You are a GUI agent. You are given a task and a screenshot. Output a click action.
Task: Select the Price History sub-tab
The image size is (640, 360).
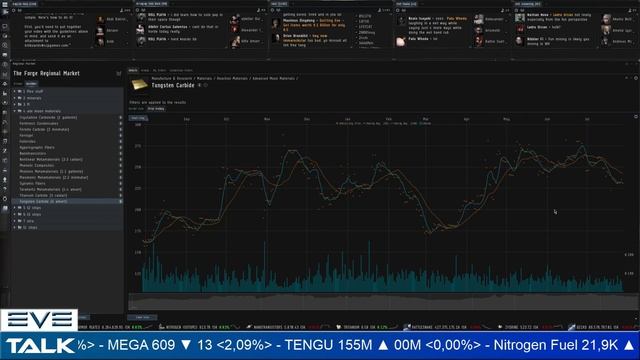click(156, 109)
